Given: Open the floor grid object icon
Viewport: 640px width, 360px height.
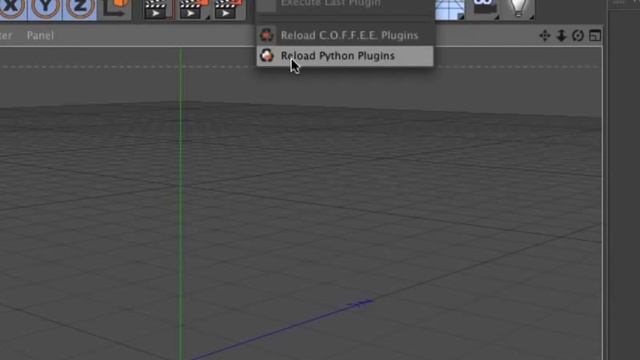Looking at the screenshot, I should click(x=450, y=10).
